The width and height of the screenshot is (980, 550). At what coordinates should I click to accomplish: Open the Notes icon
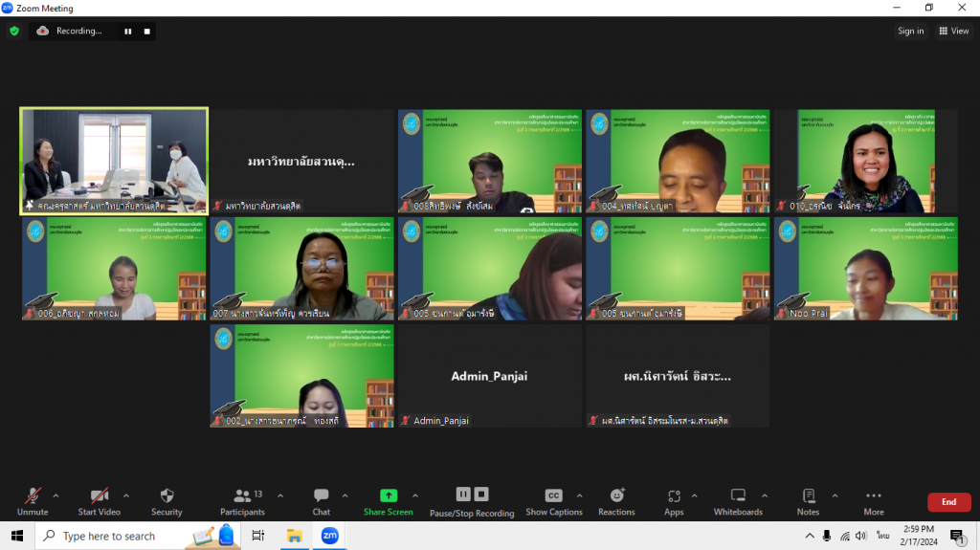point(809,495)
